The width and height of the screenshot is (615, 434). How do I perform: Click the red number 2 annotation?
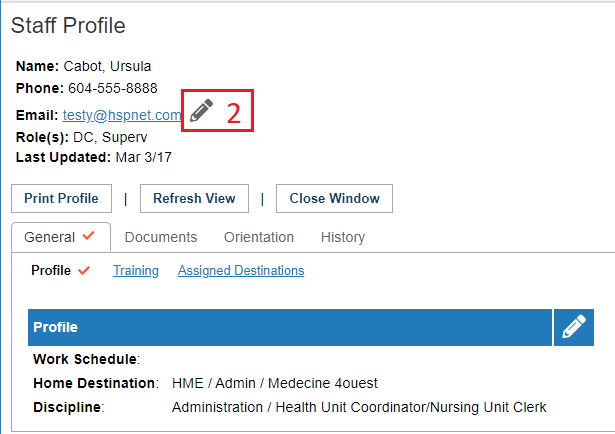click(x=234, y=113)
